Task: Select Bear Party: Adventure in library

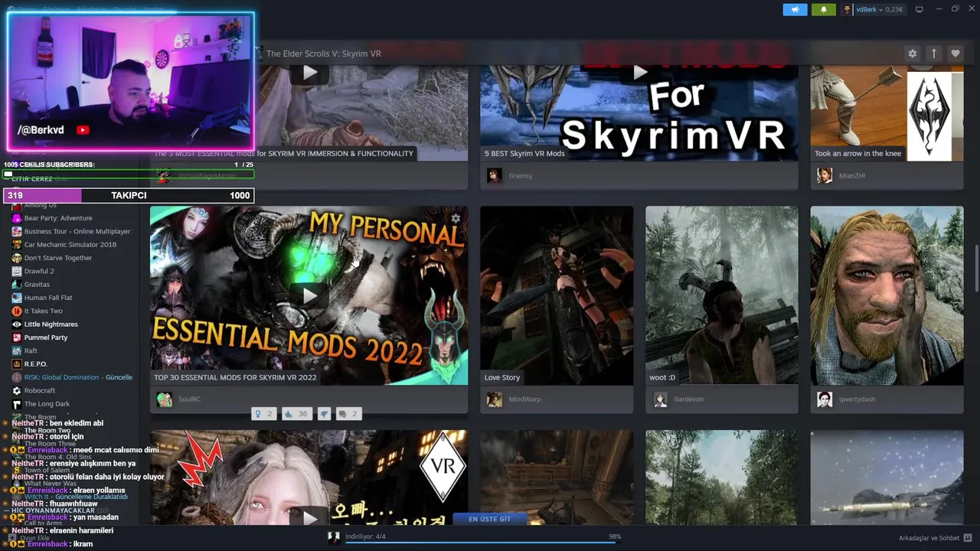Action: [x=58, y=218]
